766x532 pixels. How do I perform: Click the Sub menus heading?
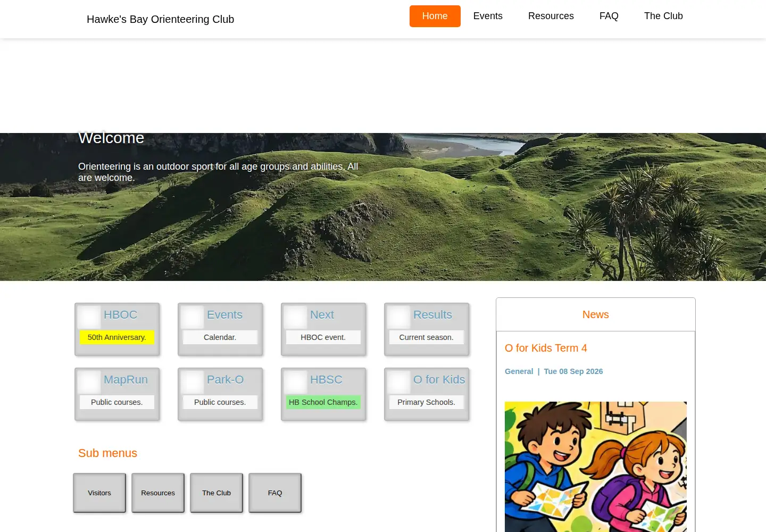click(107, 453)
